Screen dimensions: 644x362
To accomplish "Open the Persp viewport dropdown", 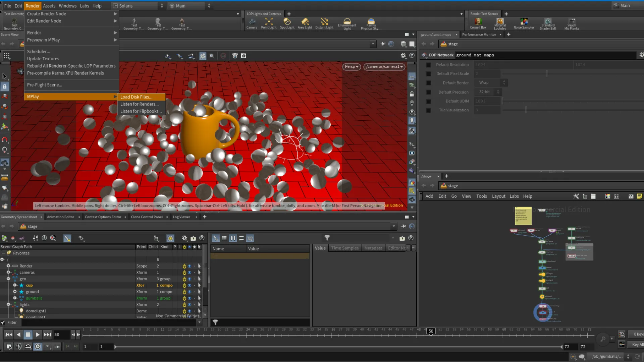I will [x=351, y=67].
